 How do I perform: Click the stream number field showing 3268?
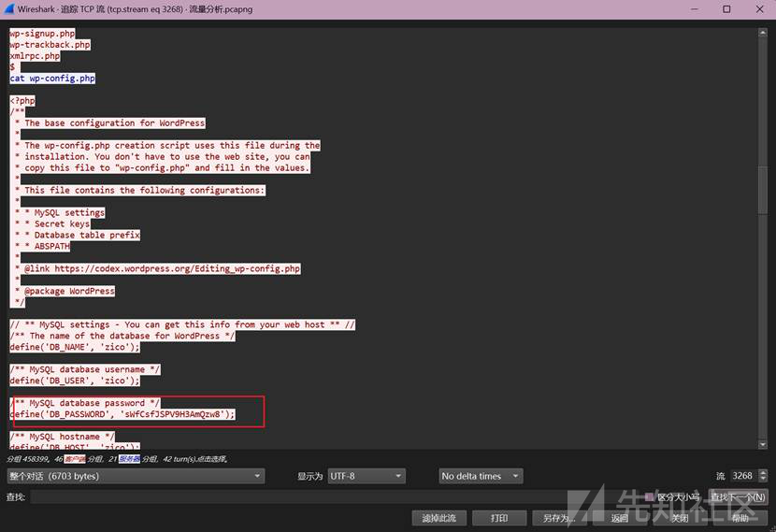click(744, 476)
